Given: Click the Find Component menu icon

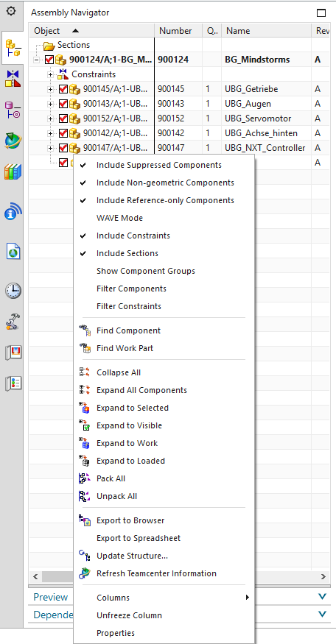Looking at the screenshot, I should pos(84,330).
